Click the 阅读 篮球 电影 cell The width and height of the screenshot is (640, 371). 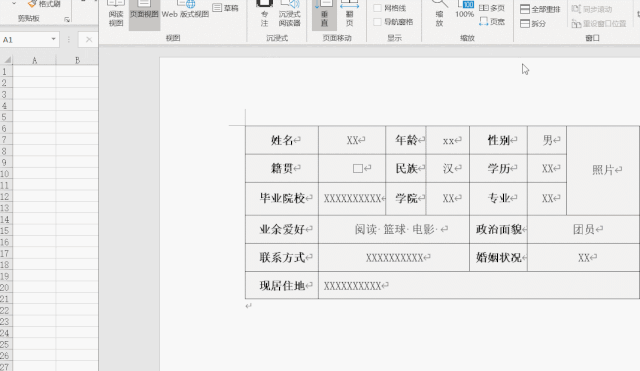point(394,229)
